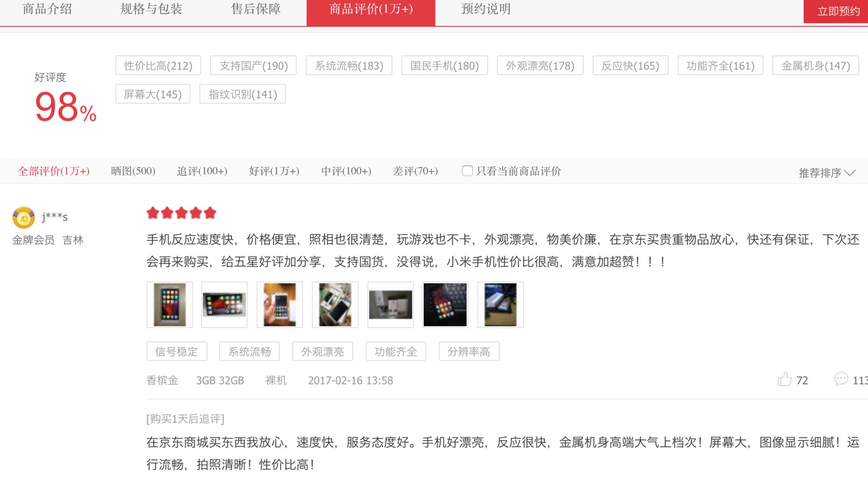Switch to 商品介绍 tab
The height and width of the screenshot is (496, 868).
[47, 9]
